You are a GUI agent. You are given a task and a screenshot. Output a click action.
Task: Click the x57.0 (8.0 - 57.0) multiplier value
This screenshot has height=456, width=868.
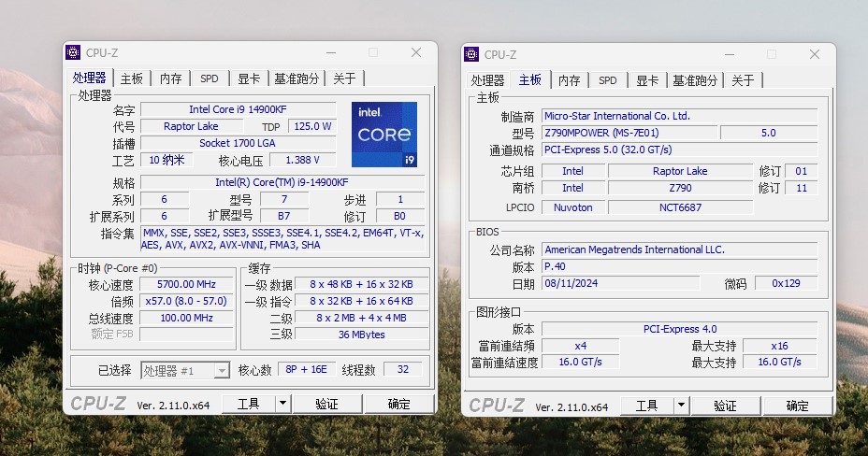point(186,301)
